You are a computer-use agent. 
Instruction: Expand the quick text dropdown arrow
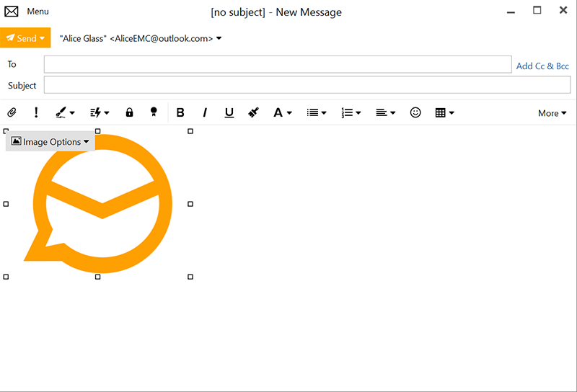[x=107, y=113]
